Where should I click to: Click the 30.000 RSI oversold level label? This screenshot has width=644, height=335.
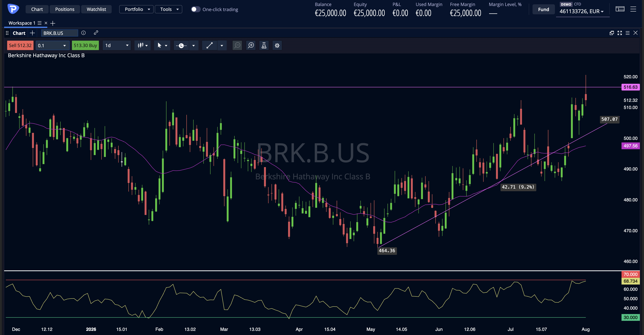click(x=630, y=317)
